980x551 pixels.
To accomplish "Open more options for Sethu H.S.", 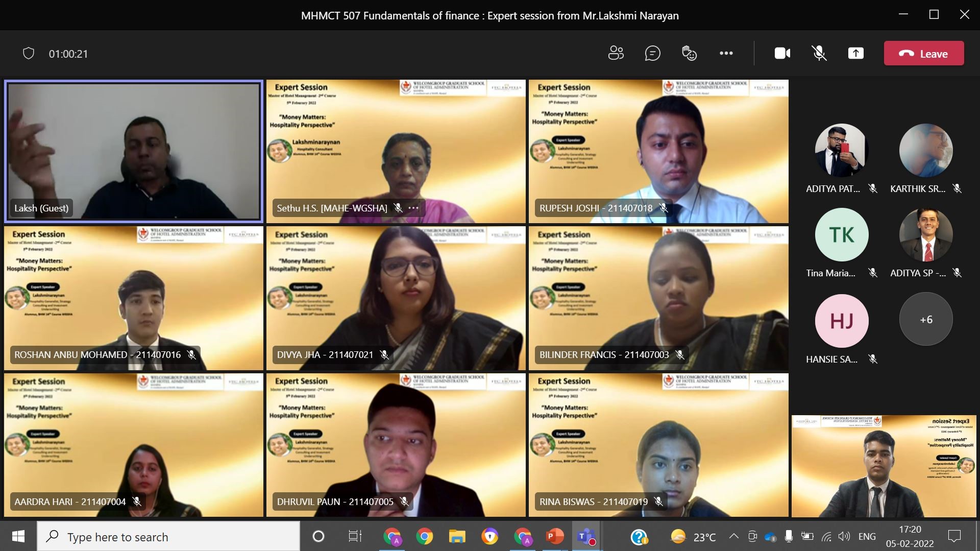I will [x=414, y=208].
